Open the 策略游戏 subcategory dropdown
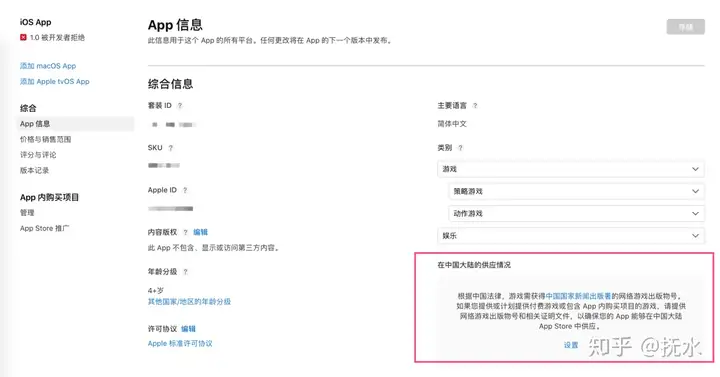This screenshot has width=720, height=377. click(576, 191)
